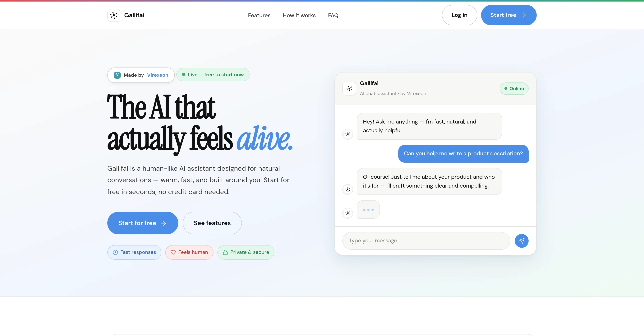Click the 'AI chat assistant · by Virexeon' subtitle
Screen dimensions: 644x336
click(393, 94)
